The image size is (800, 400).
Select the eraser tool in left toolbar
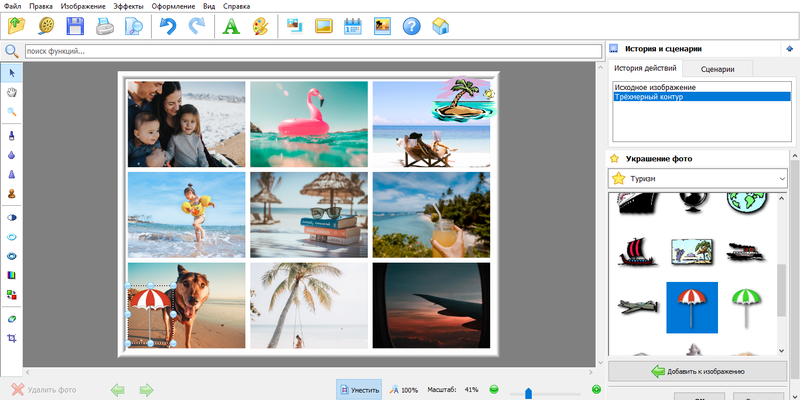pos(12,318)
